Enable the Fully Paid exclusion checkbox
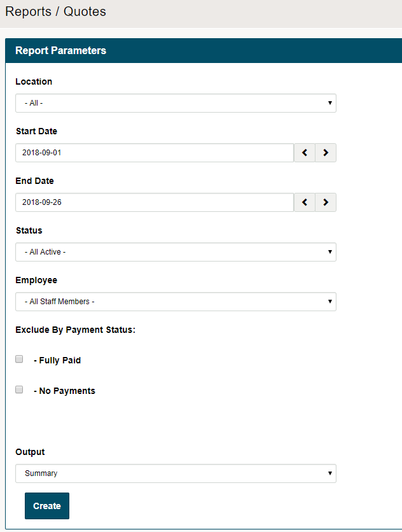 click(19, 359)
